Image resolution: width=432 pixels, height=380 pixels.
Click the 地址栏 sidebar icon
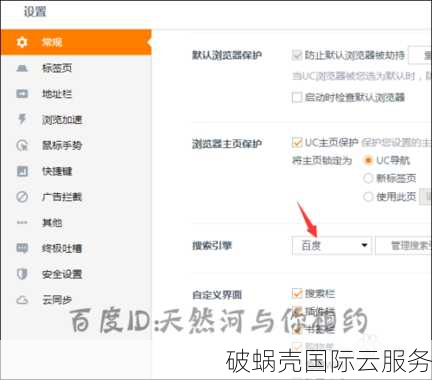(x=22, y=94)
